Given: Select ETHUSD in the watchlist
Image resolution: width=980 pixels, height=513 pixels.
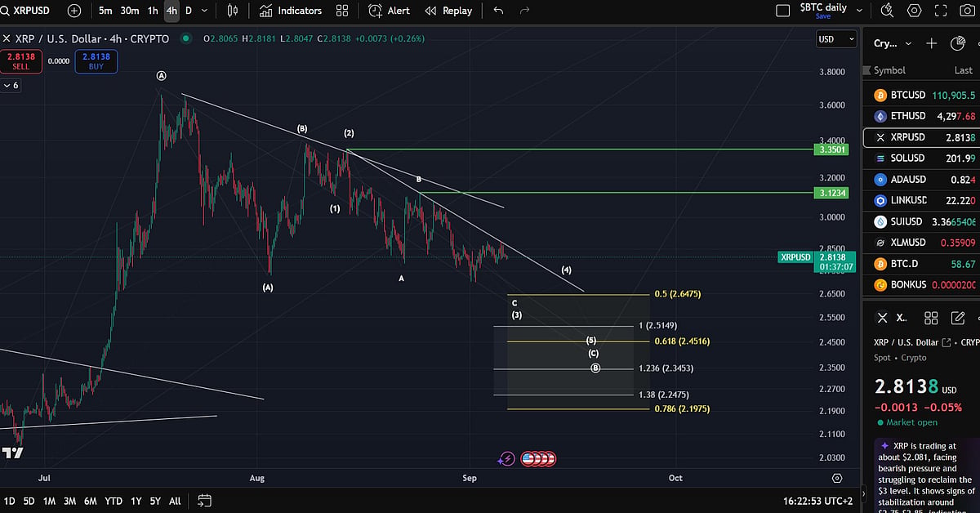Looking at the screenshot, I should coord(921,116).
